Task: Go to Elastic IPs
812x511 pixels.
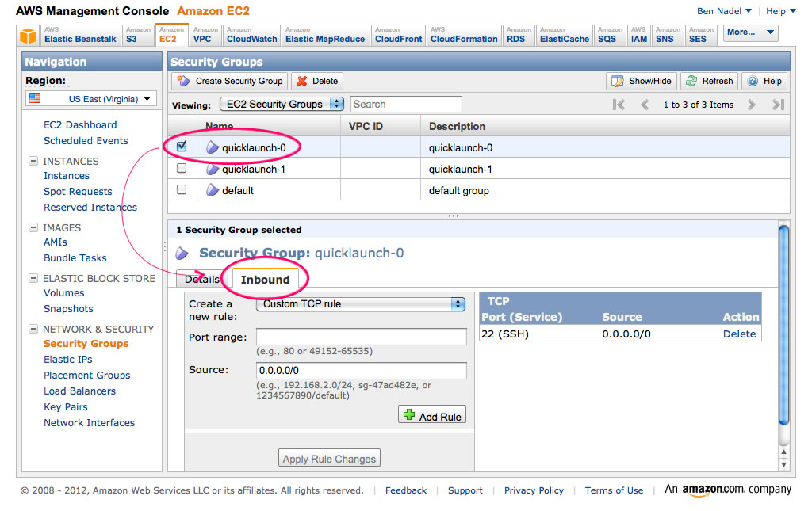Action: pos(68,360)
